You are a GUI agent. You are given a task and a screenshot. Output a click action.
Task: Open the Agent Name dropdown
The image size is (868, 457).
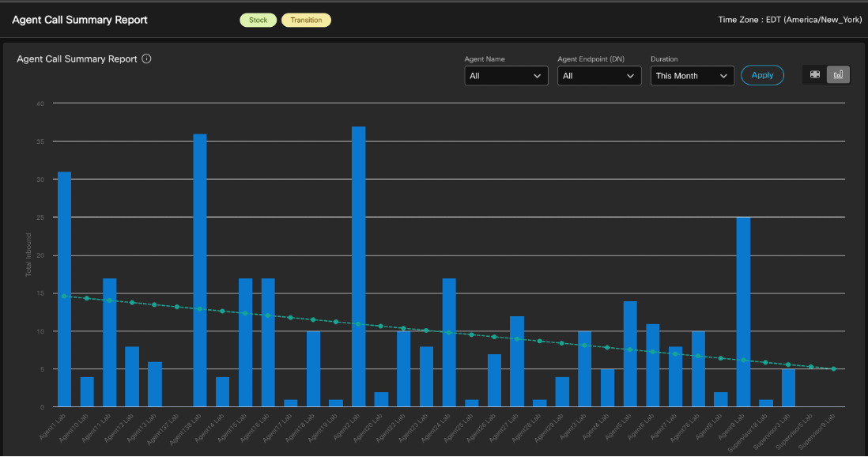[506, 76]
